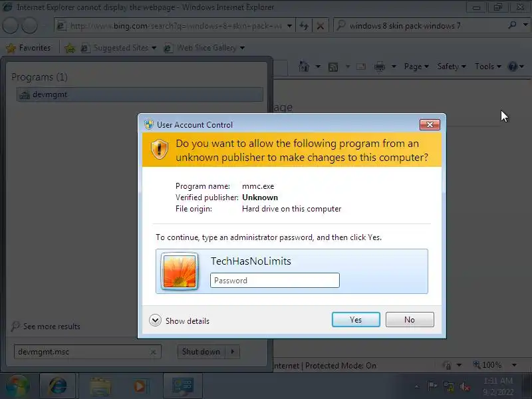Click the Refresh icon in Internet Explorer
Screen dimensions: 532x399
click(304, 26)
